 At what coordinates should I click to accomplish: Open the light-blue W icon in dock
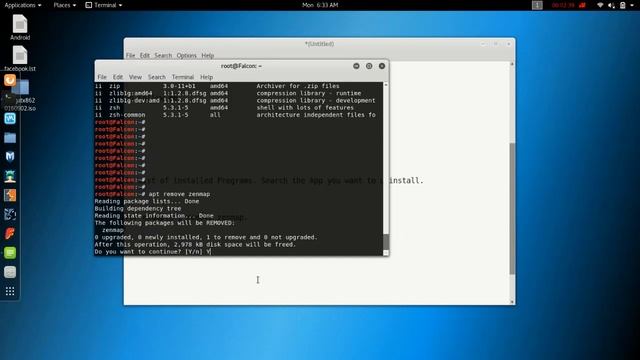[x=10, y=118]
